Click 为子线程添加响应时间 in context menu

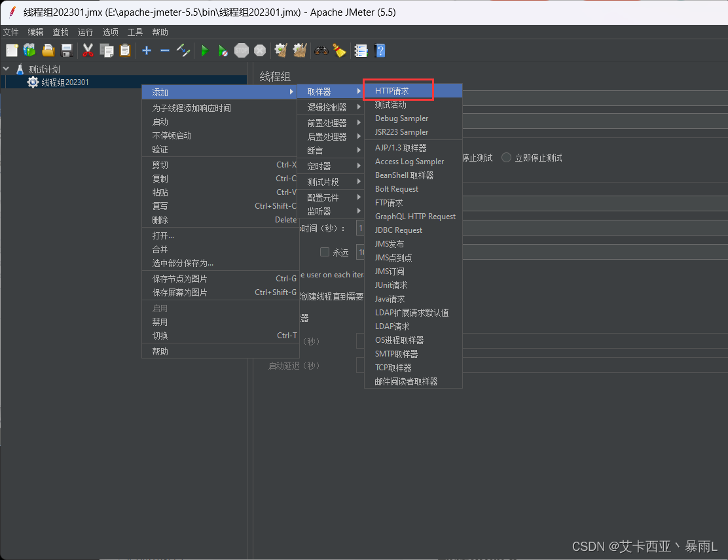219,108
